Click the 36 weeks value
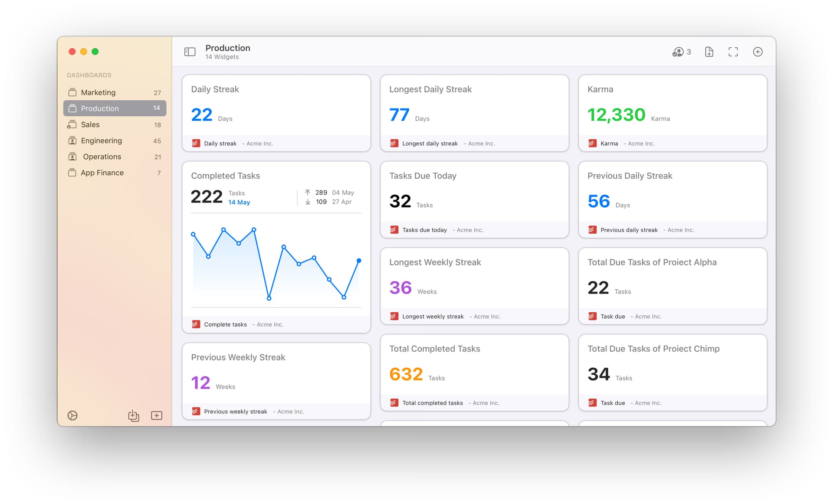Image resolution: width=833 pixels, height=504 pixels. pyautogui.click(x=400, y=288)
